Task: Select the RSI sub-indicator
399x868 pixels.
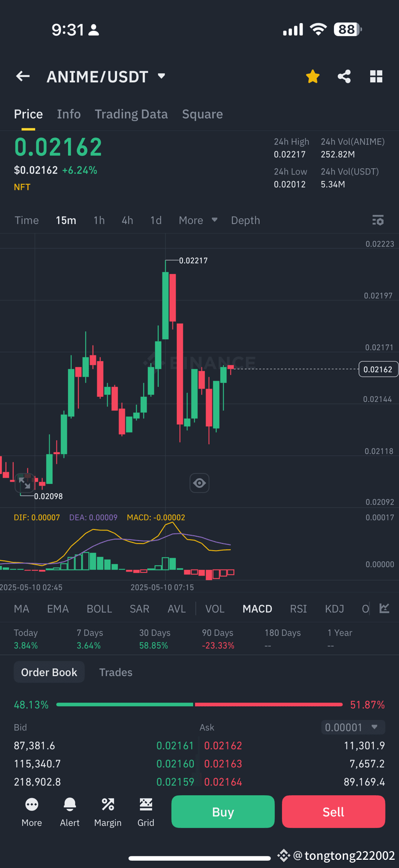Action: click(x=298, y=609)
